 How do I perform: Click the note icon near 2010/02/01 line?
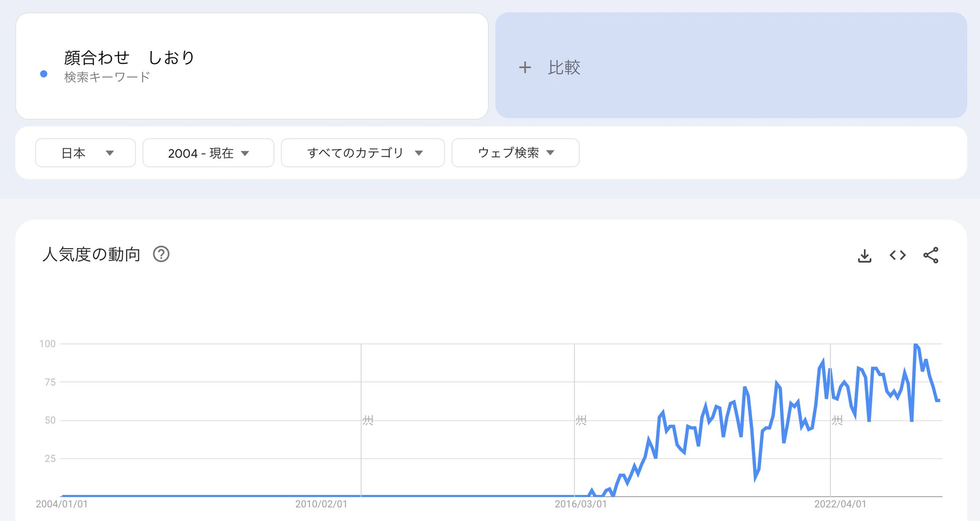pyautogui.click(x=368, y=420)
